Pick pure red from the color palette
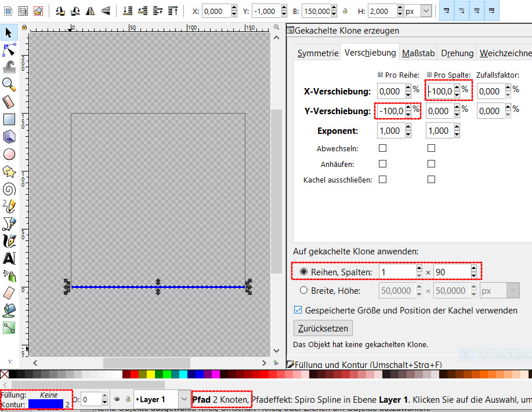 135,374
